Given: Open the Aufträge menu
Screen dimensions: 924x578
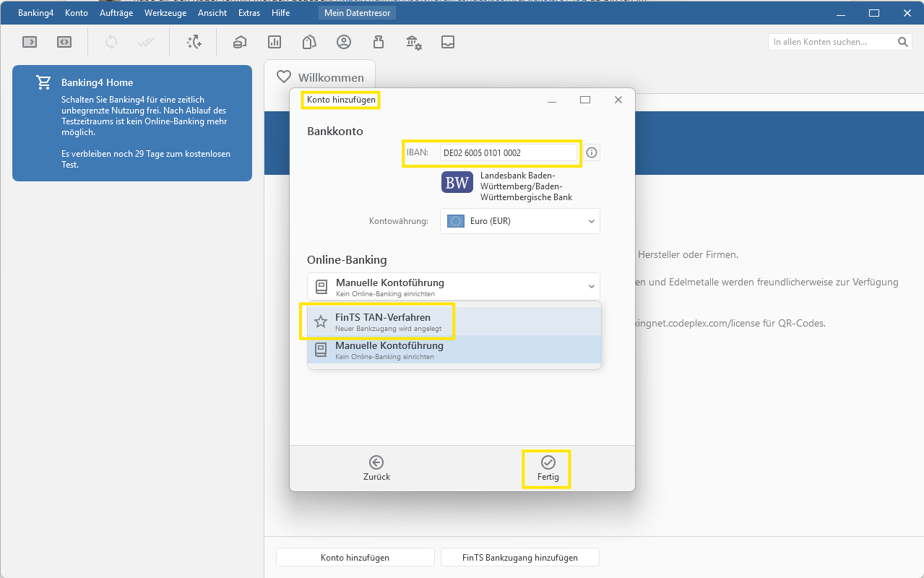Looking at the screenshot, I should [115, 13].
